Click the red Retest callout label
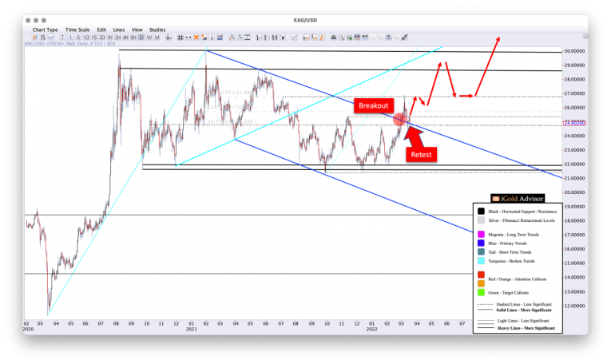This screenshot has width=611, height=364. 423,152
